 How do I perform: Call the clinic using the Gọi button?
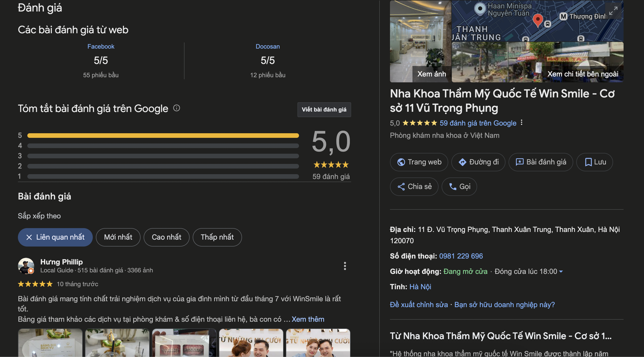click(459, 187)
